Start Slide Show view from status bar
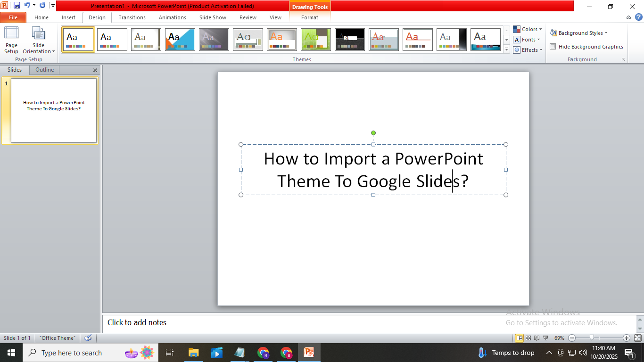The image size is (644, 362). coord(545,338)
